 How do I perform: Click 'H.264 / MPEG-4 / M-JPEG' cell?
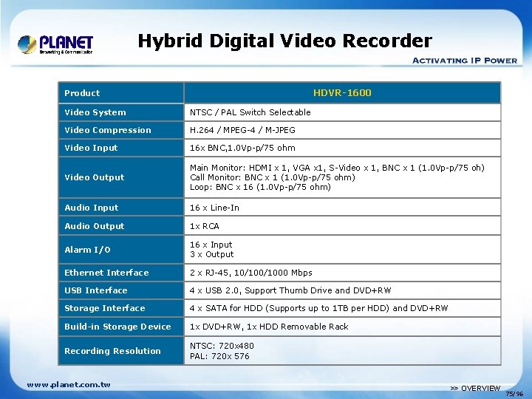coord(342,130)
